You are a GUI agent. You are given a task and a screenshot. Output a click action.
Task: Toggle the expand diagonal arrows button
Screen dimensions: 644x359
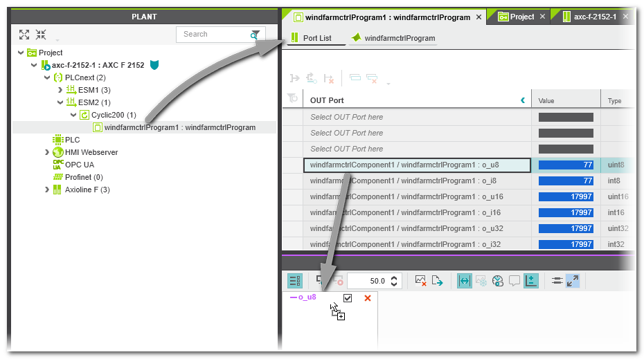(573, 281)
